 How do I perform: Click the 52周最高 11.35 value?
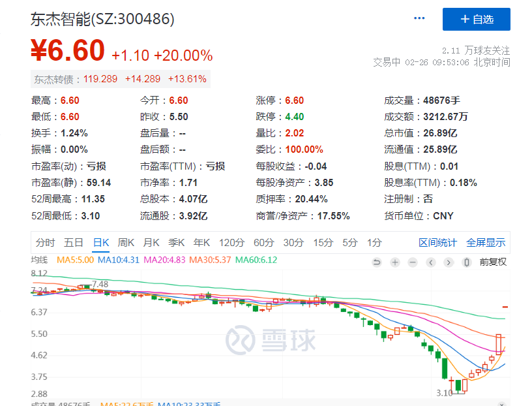click(x=93, y=199)
